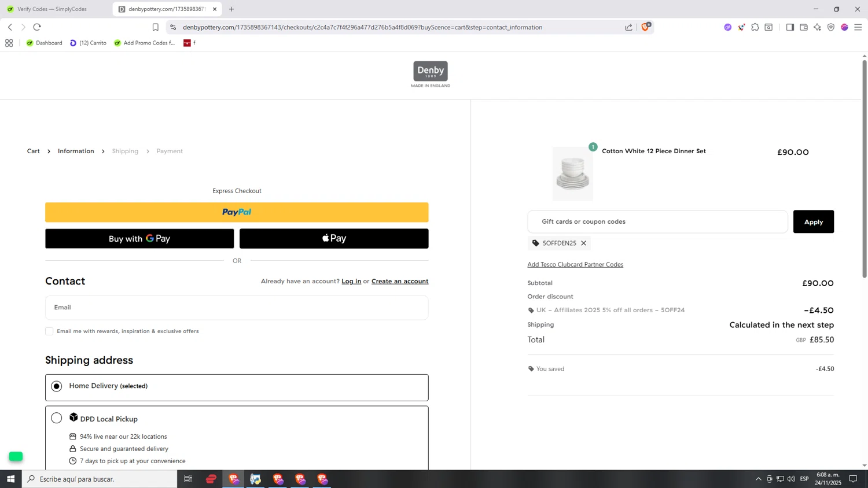Open Leo AI sparkle icon
Image resolution: width=868 pixels, height=488 pixels.
(x=817, y=27)
